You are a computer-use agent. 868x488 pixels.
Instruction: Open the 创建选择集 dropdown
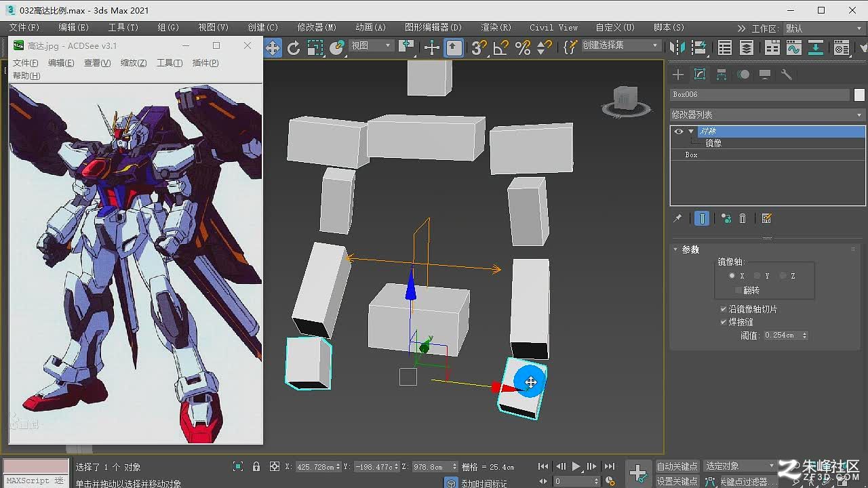click(621, 45)
